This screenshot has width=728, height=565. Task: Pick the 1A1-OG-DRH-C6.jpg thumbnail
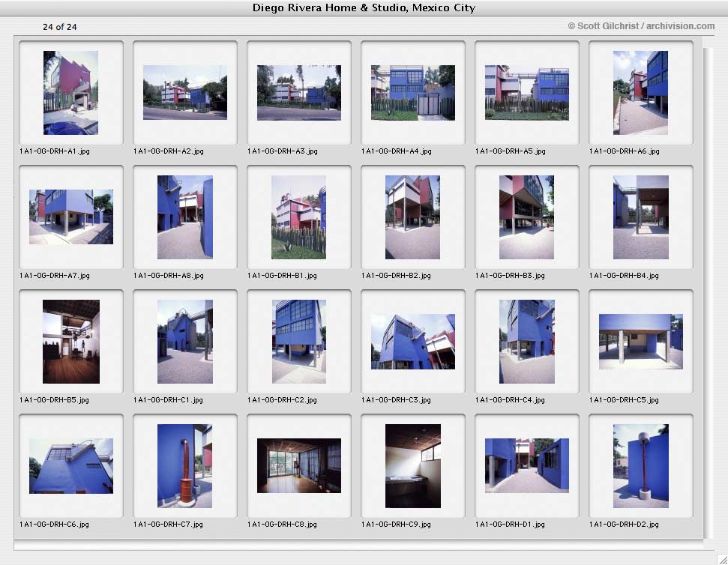(x=71, y=466)
